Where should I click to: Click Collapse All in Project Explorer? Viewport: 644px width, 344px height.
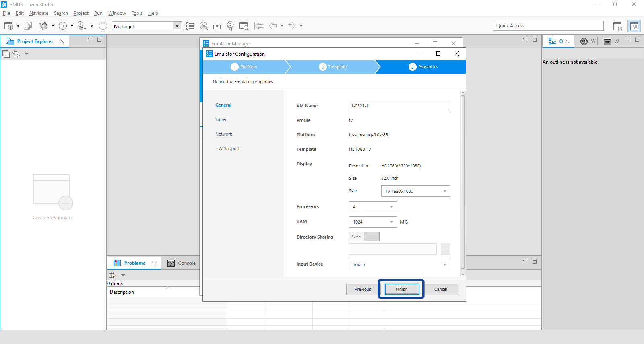[6, 54]
